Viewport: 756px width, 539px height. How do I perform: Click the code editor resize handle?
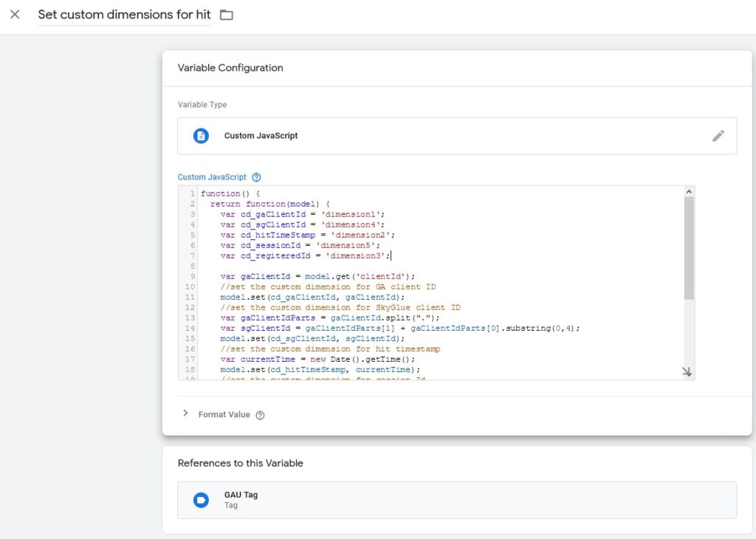coord(687,372)
